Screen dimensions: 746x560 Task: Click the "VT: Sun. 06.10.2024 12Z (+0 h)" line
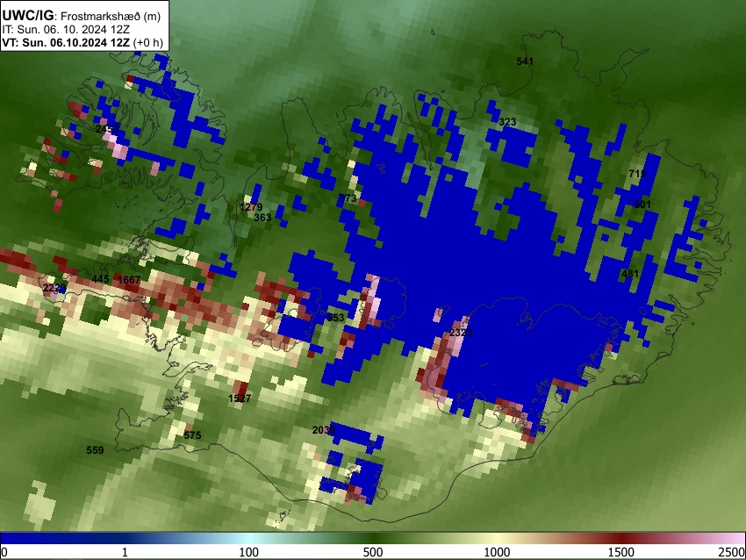click(x=82, y=42)
